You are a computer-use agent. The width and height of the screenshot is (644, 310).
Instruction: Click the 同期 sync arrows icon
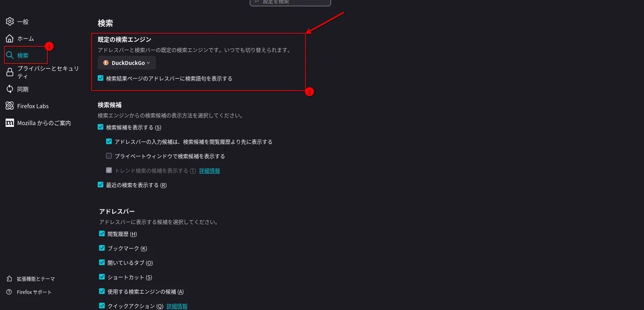coord(10,89)
